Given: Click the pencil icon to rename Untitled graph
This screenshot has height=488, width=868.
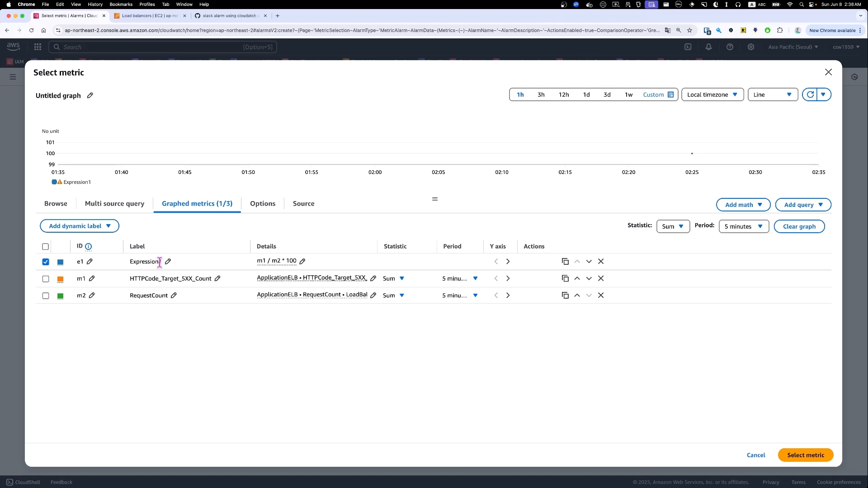Looking at the screenshot, I should coord(90,95).
